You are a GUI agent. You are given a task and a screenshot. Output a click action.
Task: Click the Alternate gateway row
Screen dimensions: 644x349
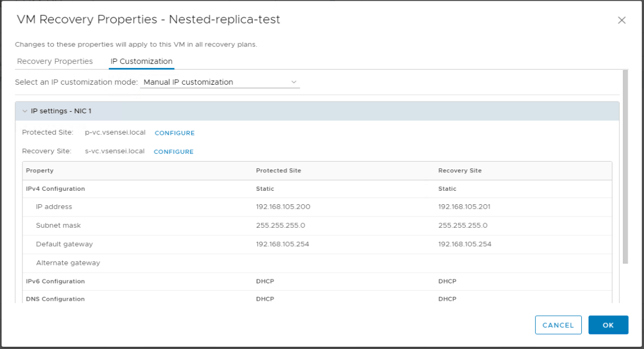pyautogui.click(x=68, y=263)
